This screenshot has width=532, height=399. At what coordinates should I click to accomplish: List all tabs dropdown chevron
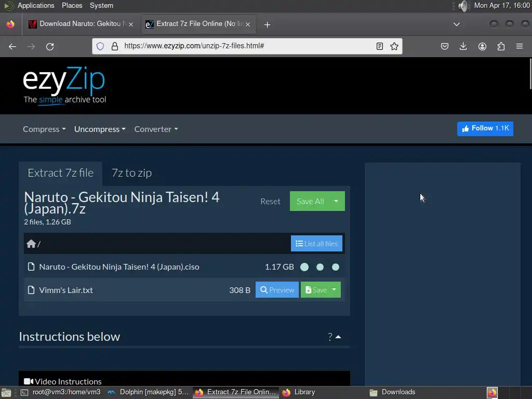[x=457, y=24]
